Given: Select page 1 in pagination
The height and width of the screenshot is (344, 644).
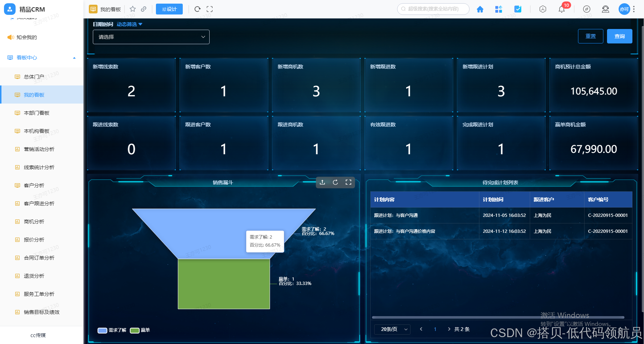Looking at the screenshot, I should point(435,329).
